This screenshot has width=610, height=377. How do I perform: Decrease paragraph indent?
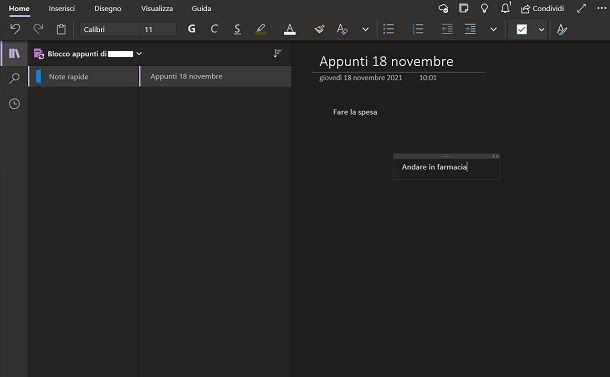[447, 29]
